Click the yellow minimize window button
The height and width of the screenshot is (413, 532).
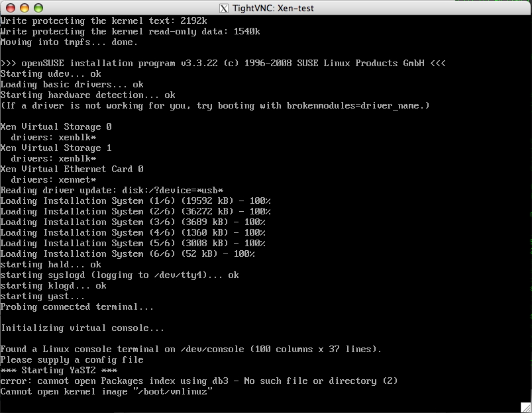(25, 8)
